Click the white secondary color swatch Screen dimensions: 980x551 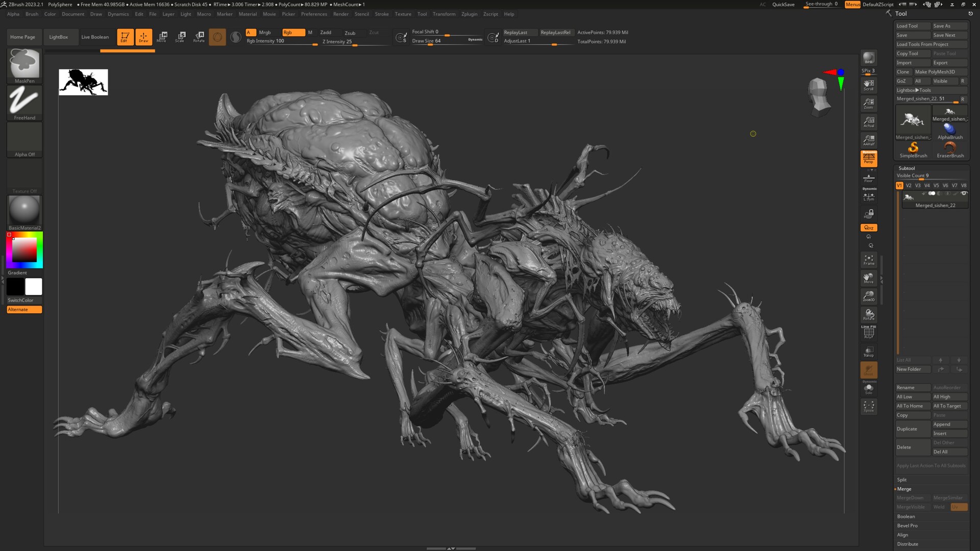(x=34, y=287)
